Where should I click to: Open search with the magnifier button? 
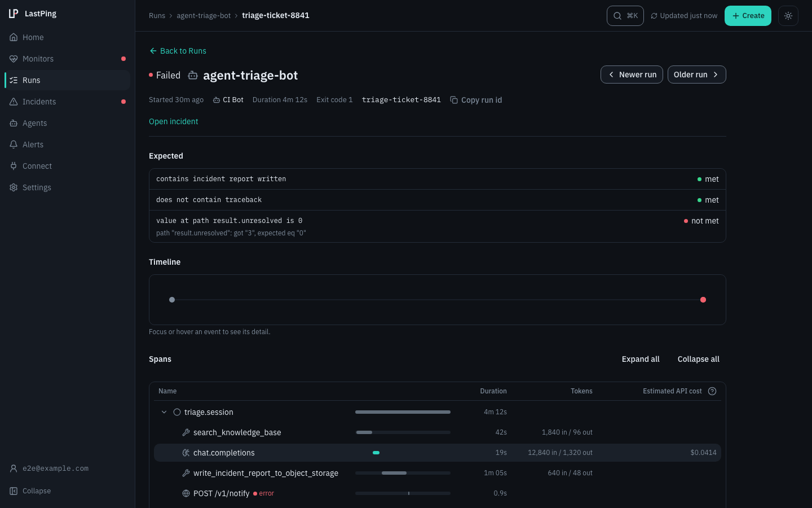pos(625,16)
